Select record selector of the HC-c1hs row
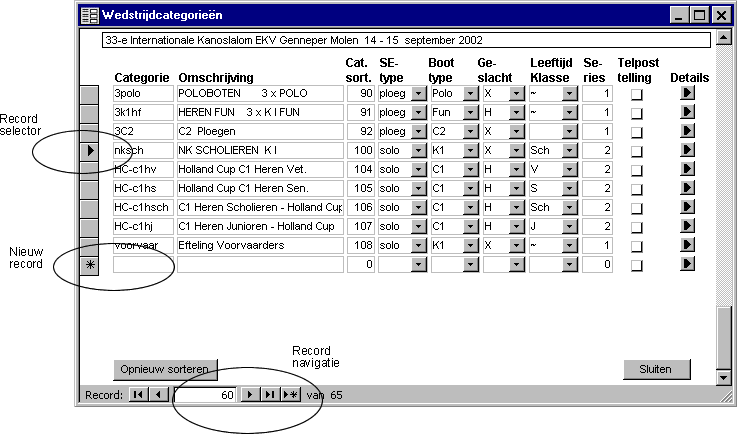 point(89,190)
